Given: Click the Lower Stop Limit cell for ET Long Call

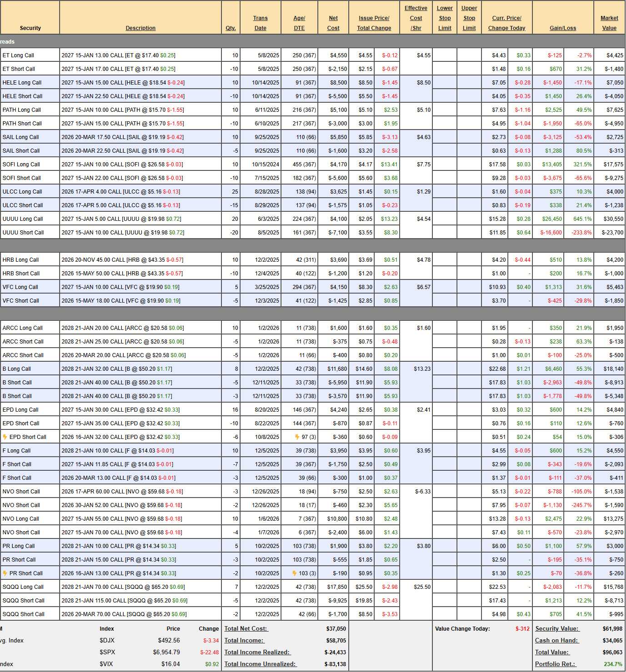Looking at the screenshot, I should pyautogui.click(x=445, y=55).
